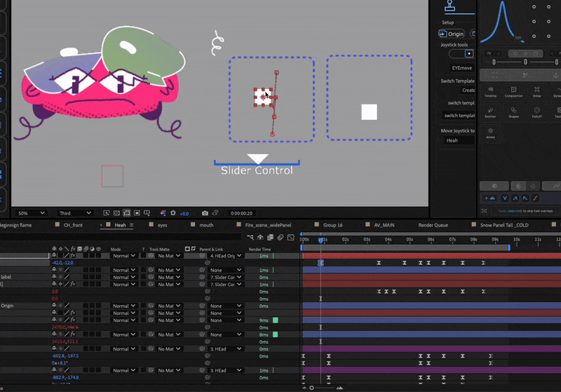Viewport: 561px width, 392px height.
Task: Click the Y-shaped blue curve icon
Action: point(505,198)
